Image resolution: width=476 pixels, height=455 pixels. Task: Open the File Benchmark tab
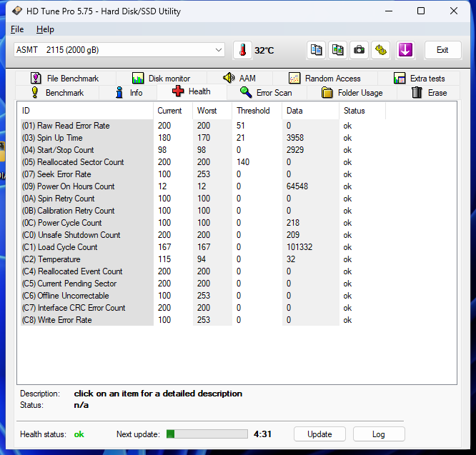pyautogui.click(x=64, y=79)
